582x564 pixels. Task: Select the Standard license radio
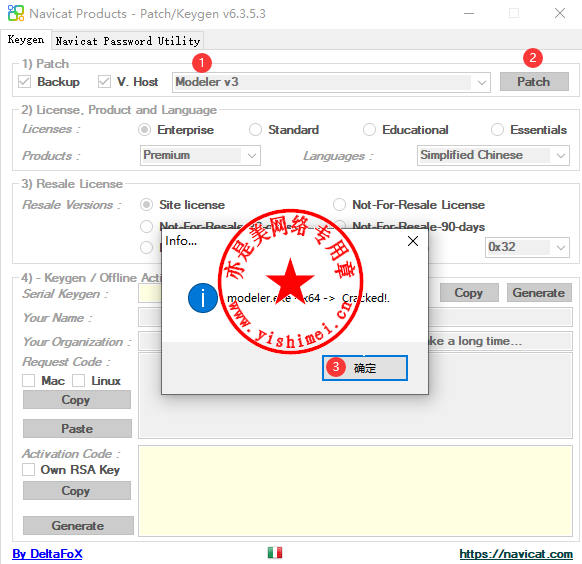[255, 130]
